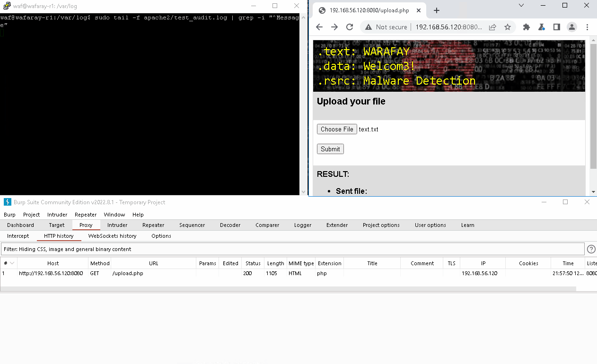Sort history by Method column

(x=100, y=263)
